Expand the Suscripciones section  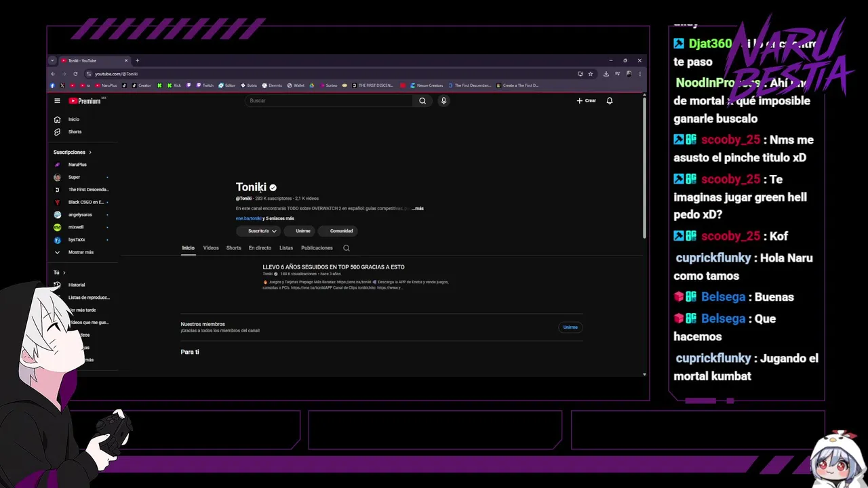[x=73, y=152]
